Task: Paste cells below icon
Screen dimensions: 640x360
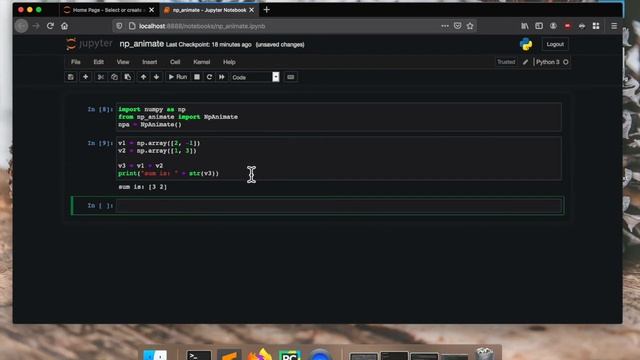Action: point(128,77)
